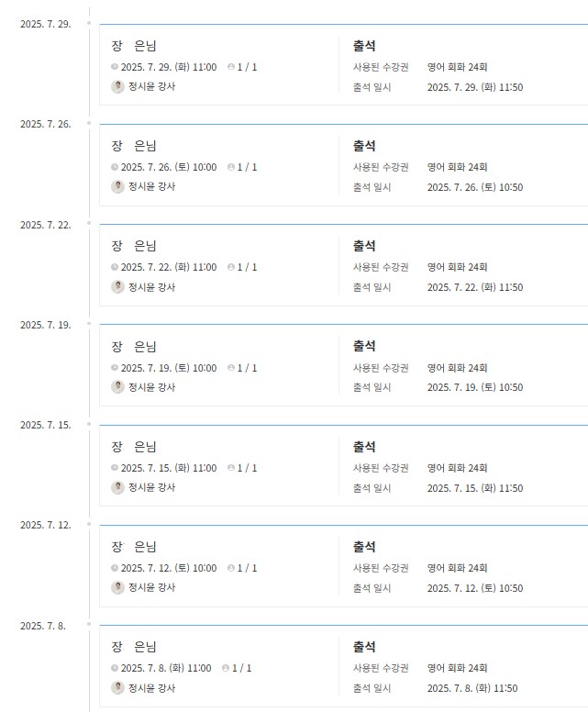Select the 2025. 7. 26. date label in timeline
Screen dimensions: 588x712
click(46, 124)
